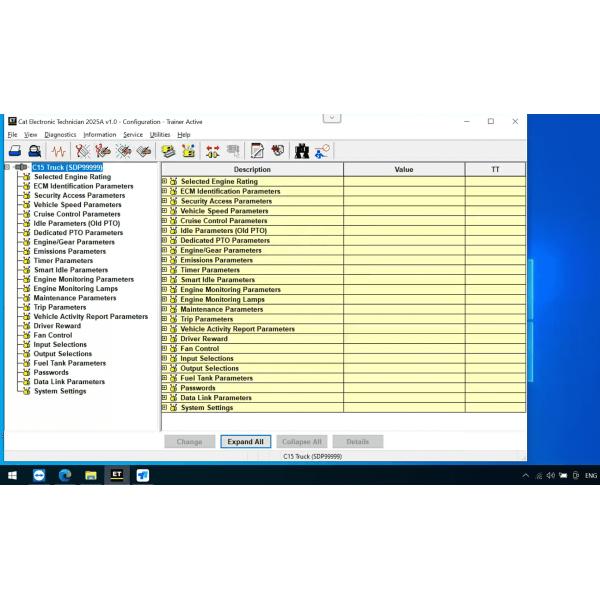
Task: Open Microsoft Edge from the taskbar
Action: (65, 475)
